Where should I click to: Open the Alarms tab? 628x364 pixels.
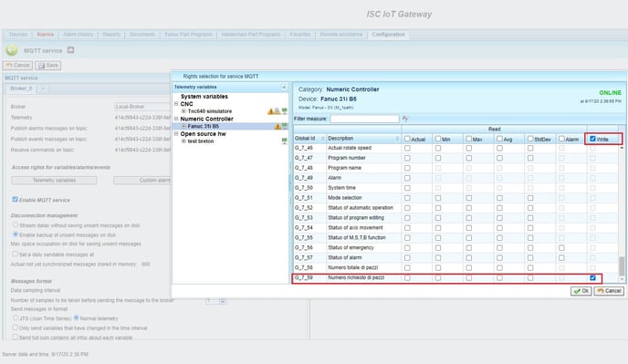point(45,35)
